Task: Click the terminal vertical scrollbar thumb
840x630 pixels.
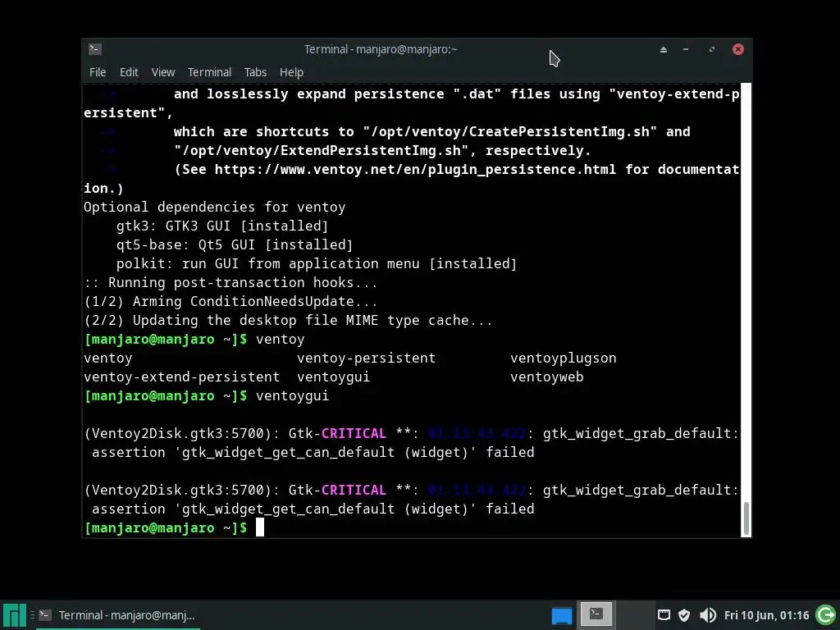Action: 746,518
